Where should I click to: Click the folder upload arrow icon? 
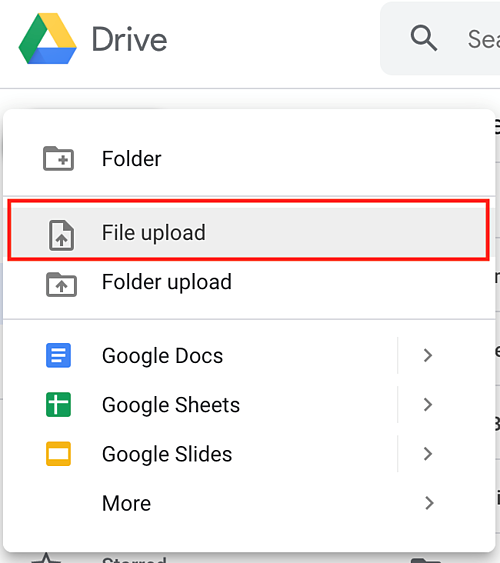tap(61, 284)
